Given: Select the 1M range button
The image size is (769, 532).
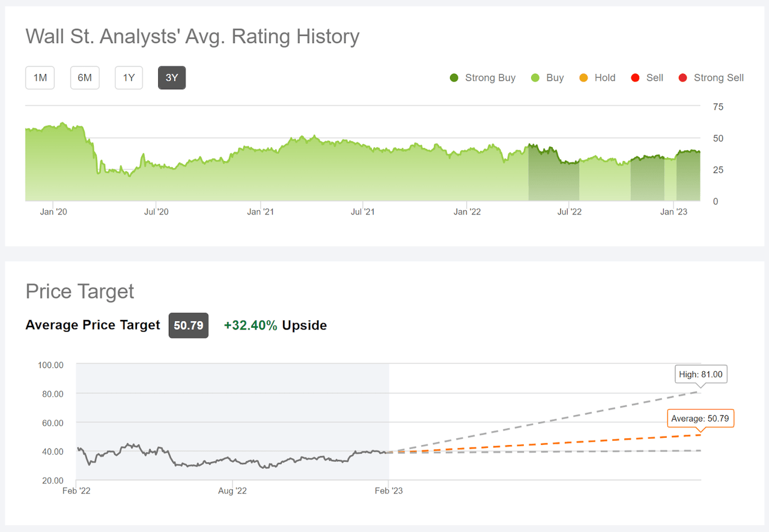Looking at the screenshot, I should click(x=40, y=77).
